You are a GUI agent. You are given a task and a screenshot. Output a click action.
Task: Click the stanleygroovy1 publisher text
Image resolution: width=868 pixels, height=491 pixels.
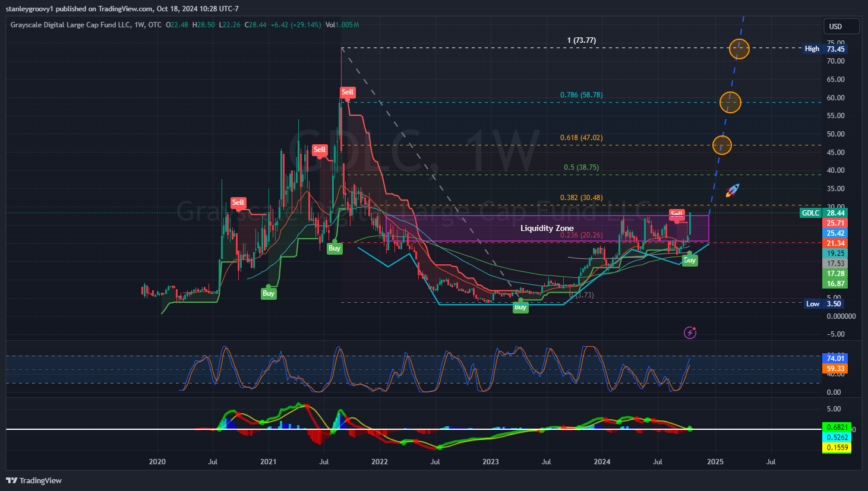coord(29,9)
